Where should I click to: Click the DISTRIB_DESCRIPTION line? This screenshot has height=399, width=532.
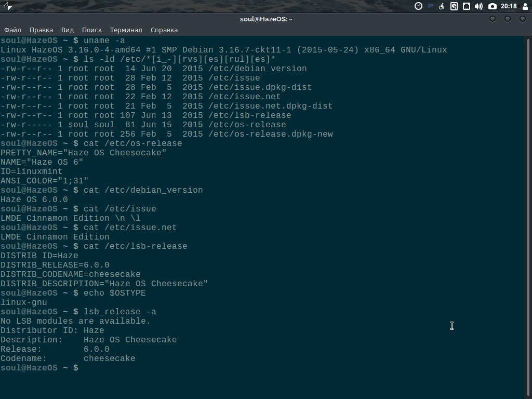[x=104, y=284]
